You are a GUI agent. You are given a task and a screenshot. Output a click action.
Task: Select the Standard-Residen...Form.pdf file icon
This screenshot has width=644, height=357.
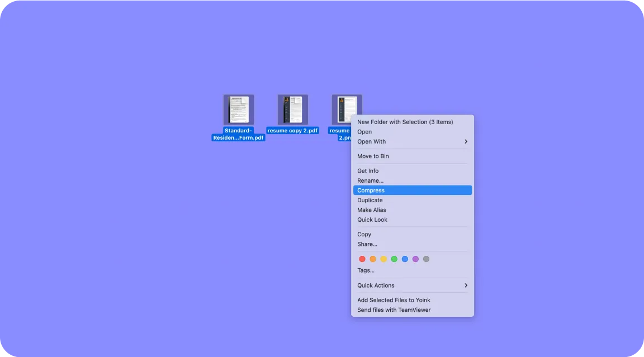(x=239, y=110)
